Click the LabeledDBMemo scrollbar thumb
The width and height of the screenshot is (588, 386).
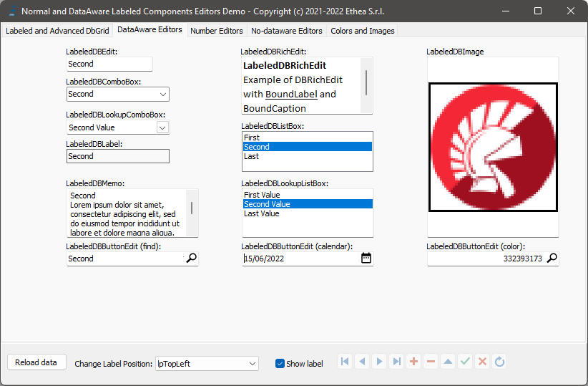coord(192,208)
